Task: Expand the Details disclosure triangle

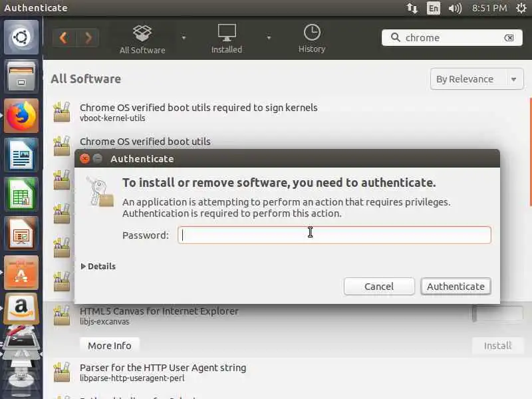Action: coord(84,267)
